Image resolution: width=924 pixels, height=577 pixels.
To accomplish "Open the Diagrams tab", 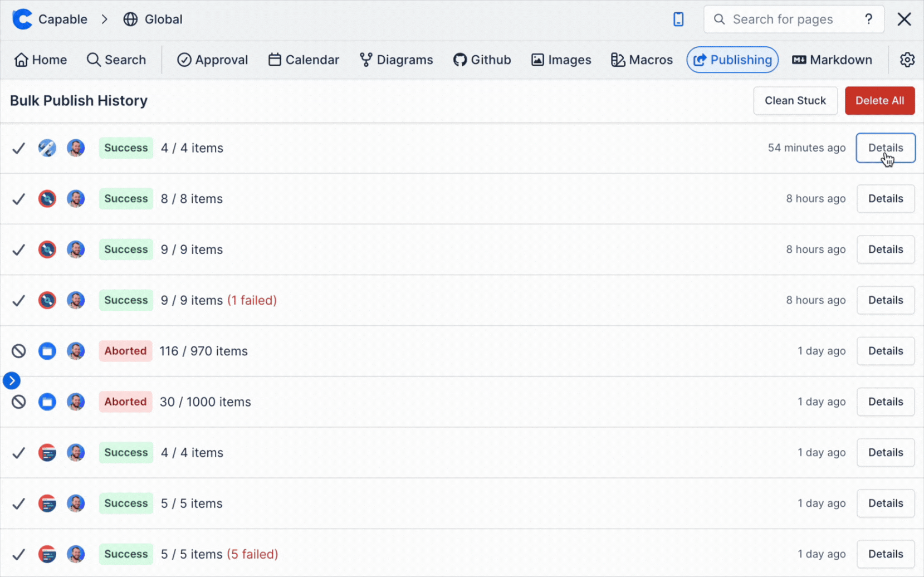I will pyautogui.click(x=396, y=60).
